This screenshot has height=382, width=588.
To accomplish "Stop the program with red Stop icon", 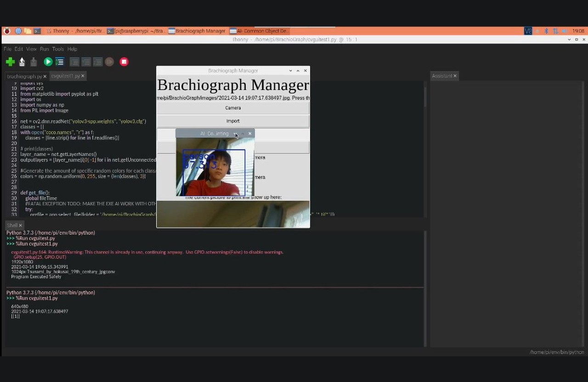I will (124, 62).
